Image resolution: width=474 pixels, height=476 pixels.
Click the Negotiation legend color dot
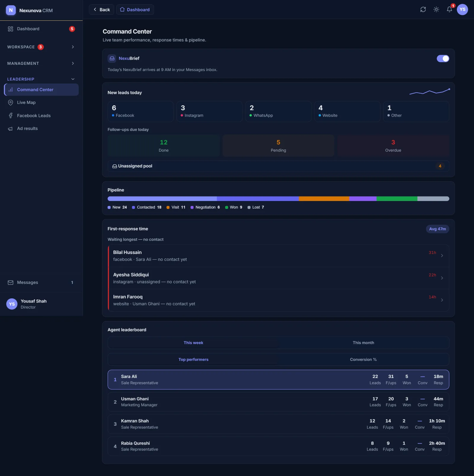tap(192, 208)
